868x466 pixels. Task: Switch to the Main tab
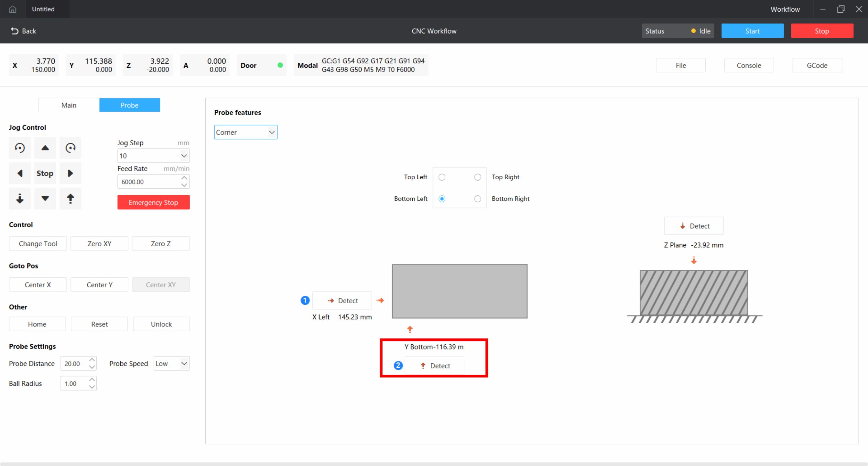pos(69,105)
